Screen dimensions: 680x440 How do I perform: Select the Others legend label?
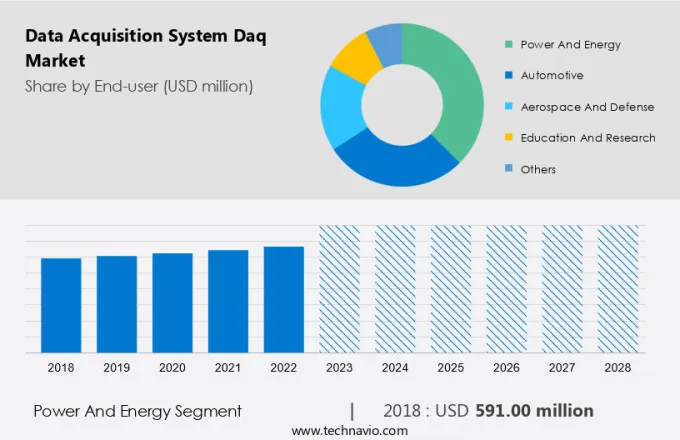tap(538, 169)
